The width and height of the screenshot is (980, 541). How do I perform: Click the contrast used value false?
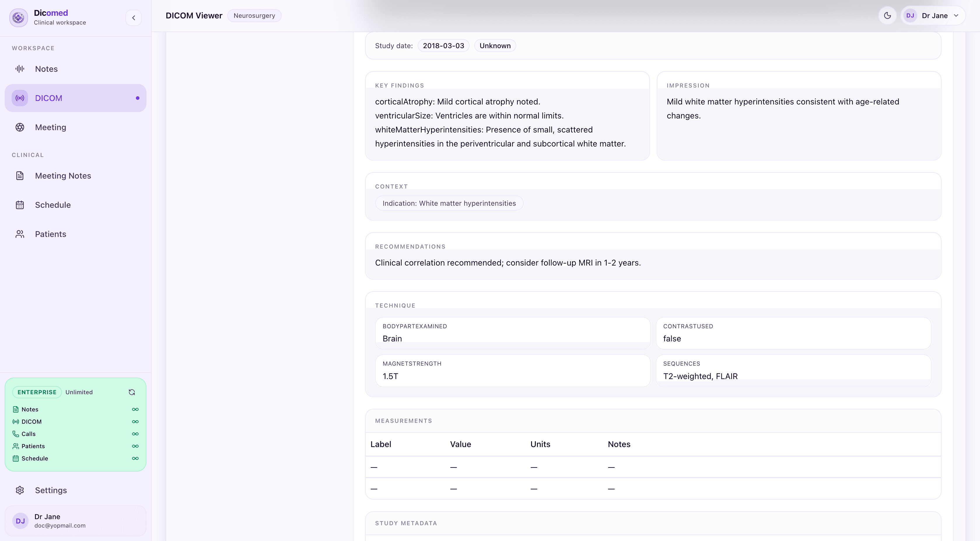tap(672, 338)
